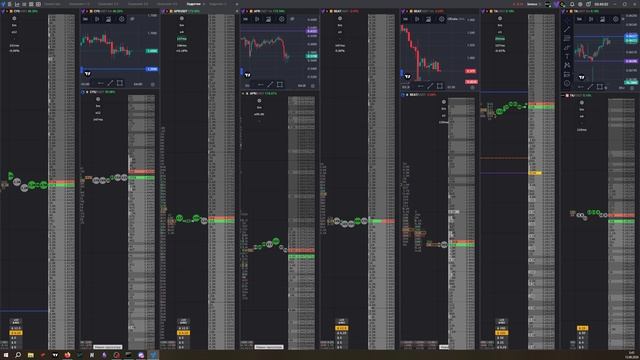Viewport: 640px width, 360px height.
Task: Select trend line tool below APR chart
Action: click(x=270, y=84)
